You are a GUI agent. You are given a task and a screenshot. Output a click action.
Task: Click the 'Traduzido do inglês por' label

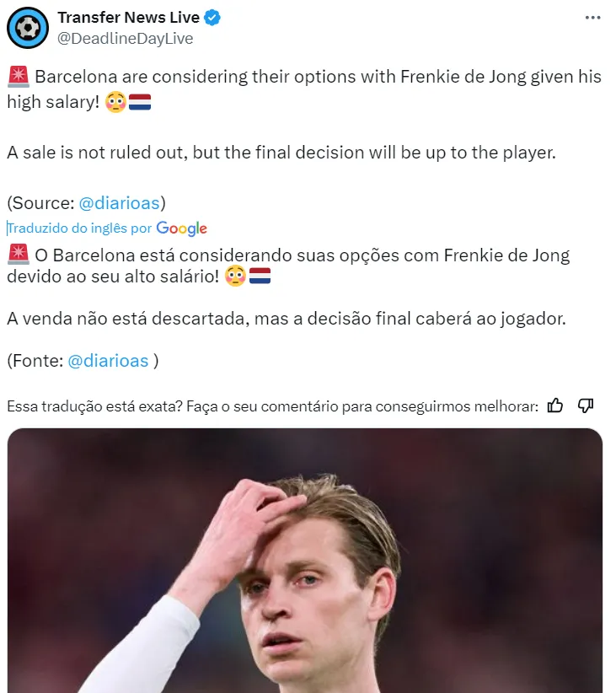[79, 228]
